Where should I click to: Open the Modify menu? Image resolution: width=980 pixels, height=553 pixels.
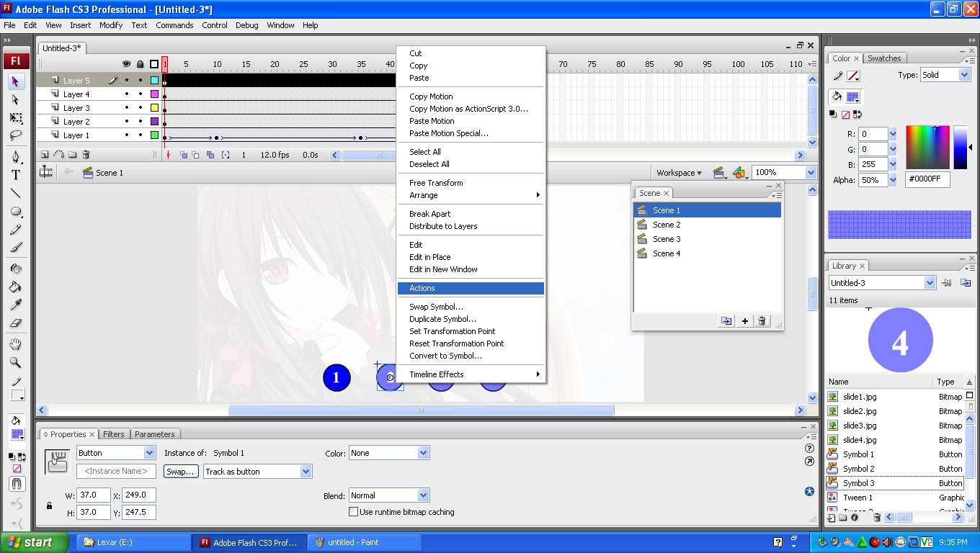point(111,25)
